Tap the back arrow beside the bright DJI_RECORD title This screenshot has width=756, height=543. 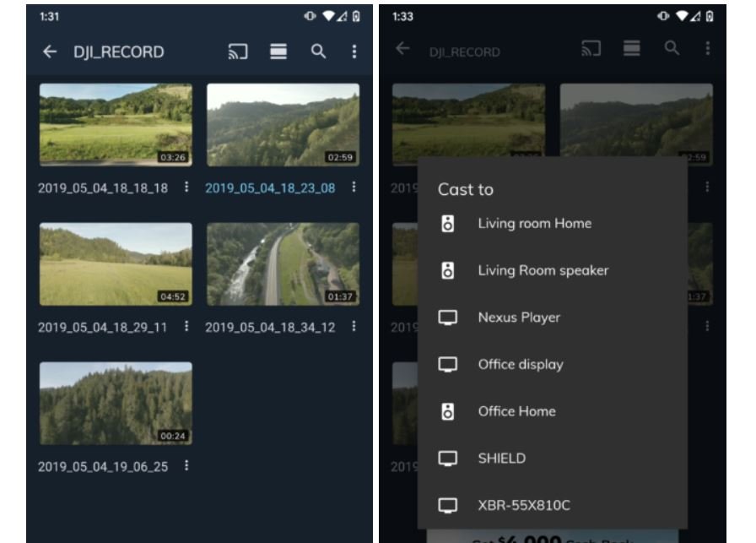[x=50, y=52]
